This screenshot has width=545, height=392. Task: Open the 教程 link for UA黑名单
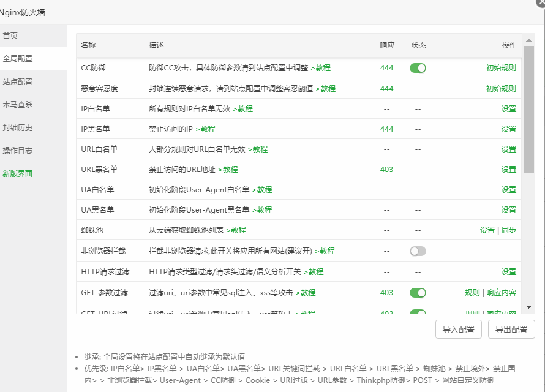click(263, 210)
